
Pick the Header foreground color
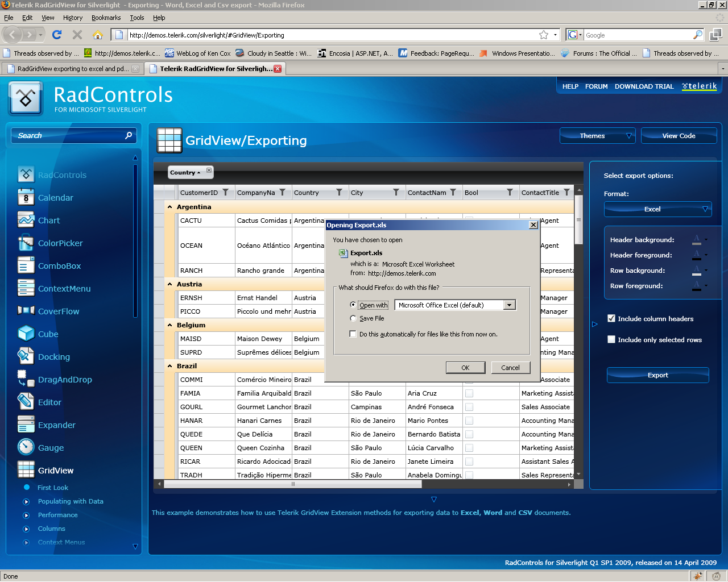point(700,255)
